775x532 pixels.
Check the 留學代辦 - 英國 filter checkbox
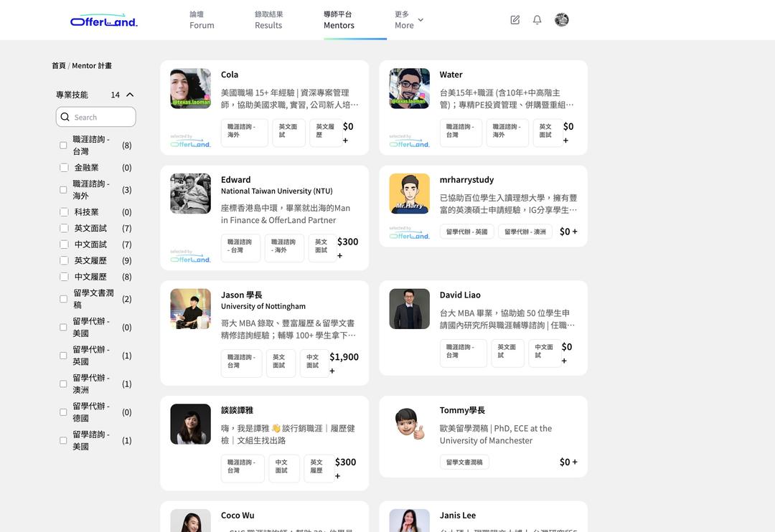(63, 356)
